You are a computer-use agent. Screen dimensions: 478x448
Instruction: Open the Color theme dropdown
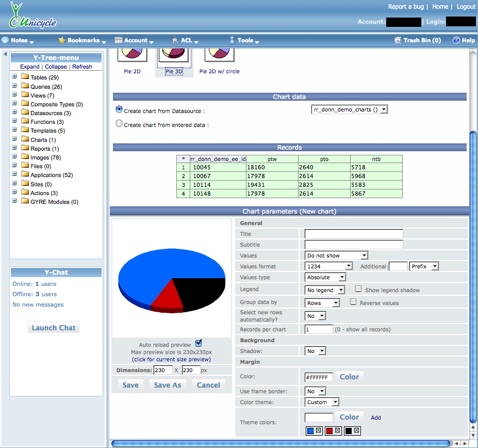(x=322, y=402)
